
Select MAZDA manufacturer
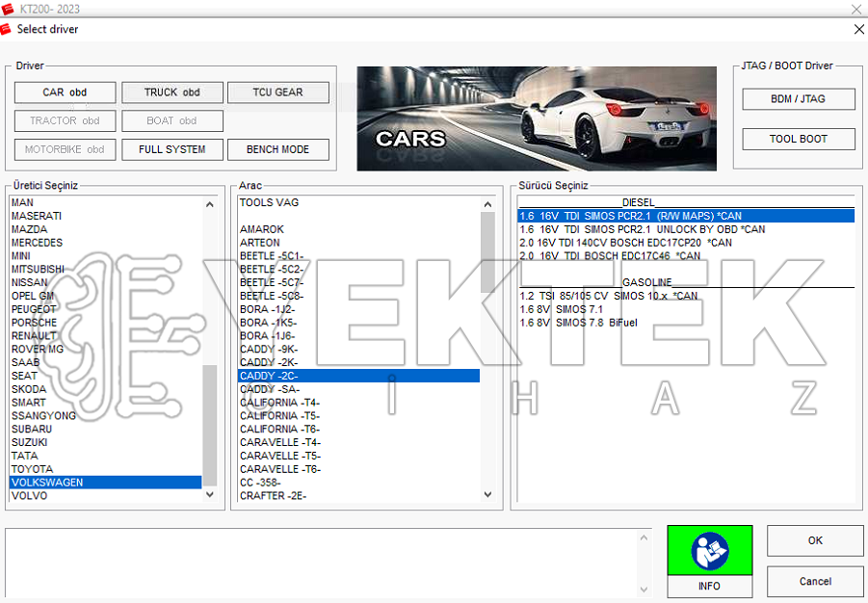[x=105, y=229]
